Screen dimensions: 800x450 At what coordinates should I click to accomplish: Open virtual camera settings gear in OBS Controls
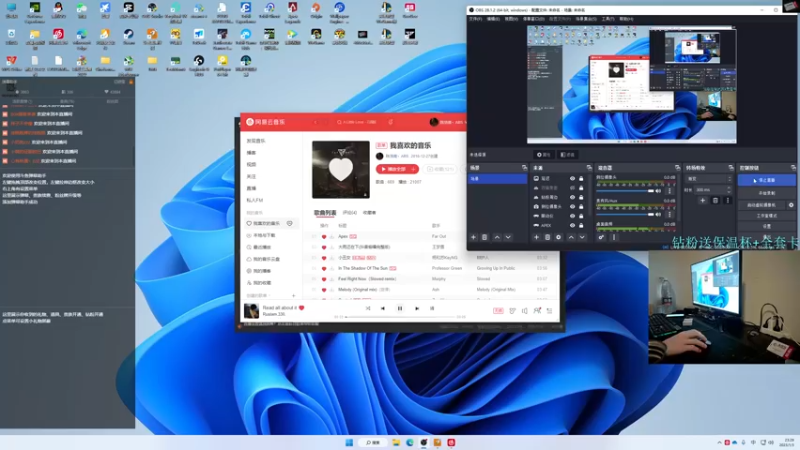[791, 205]
